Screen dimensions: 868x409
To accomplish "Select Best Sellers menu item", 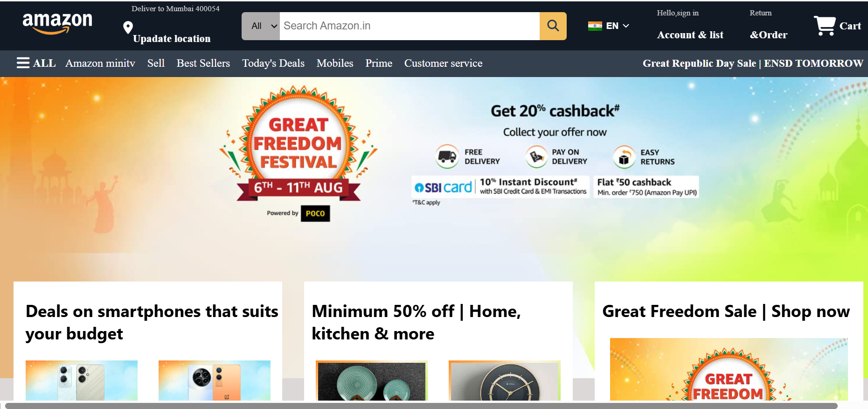I will [x=203, y=63].
